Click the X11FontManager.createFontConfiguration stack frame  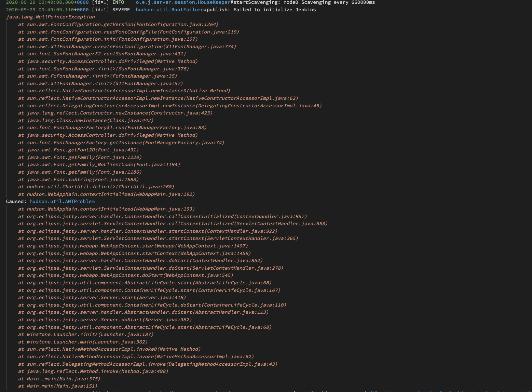pos(127,46)
